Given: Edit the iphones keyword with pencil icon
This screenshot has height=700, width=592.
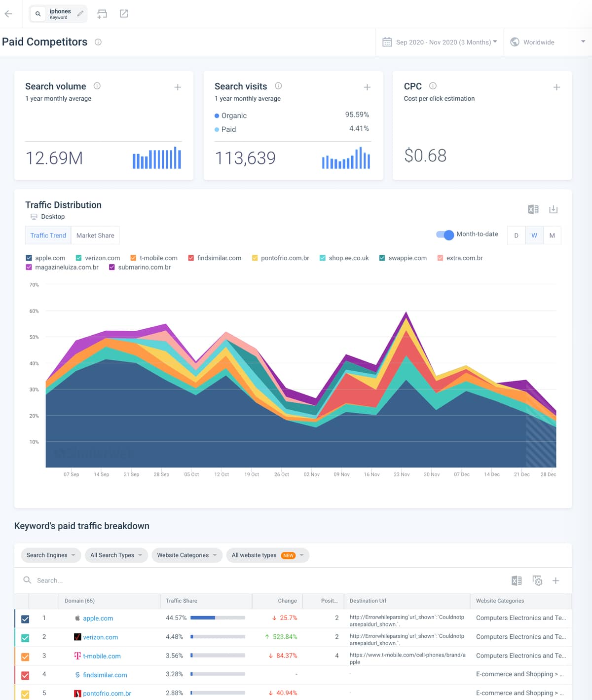Looking at the screenshot, I should tap(80, 14).
